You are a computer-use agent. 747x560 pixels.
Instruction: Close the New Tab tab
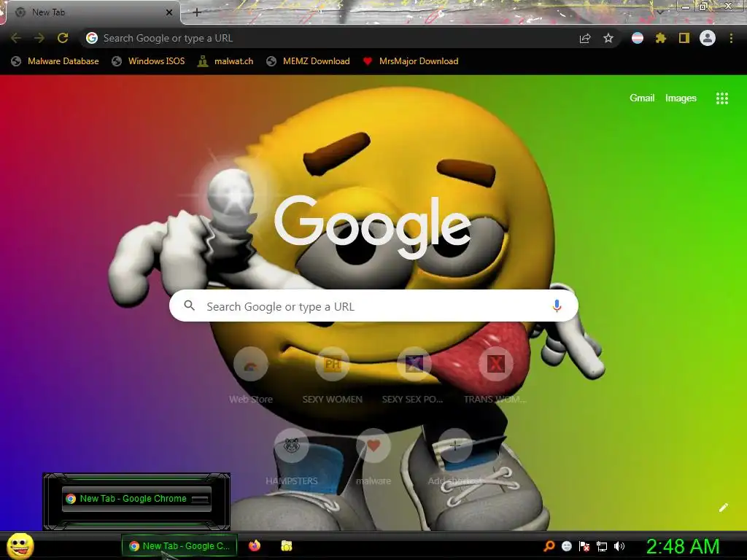click(169, 12)
